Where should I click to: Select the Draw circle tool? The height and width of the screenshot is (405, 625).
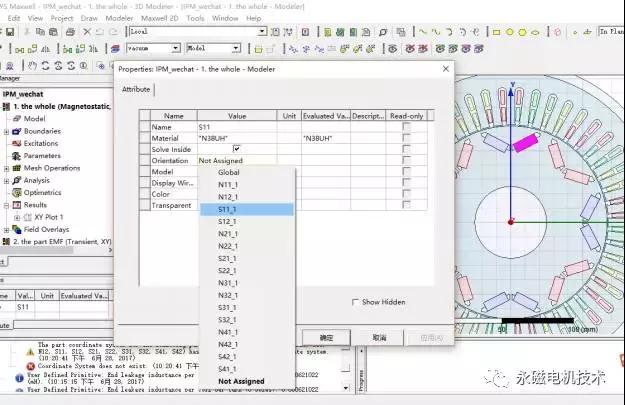tap(509, 32)
